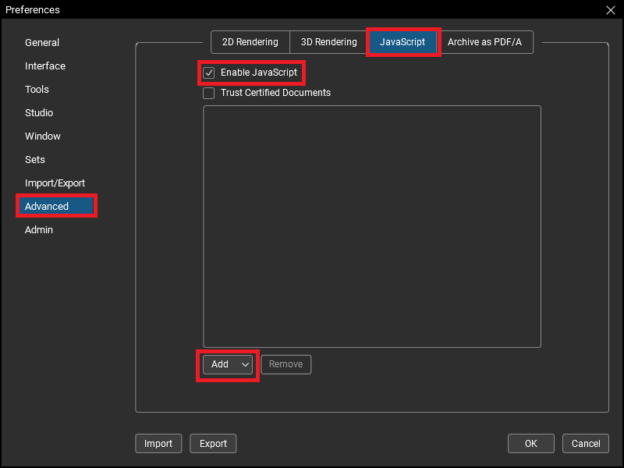Image resolution: width=624 pixels, height=468 pixels.
Task: Switch to the 2D Rendering tab
Action: tap(249, 42)
